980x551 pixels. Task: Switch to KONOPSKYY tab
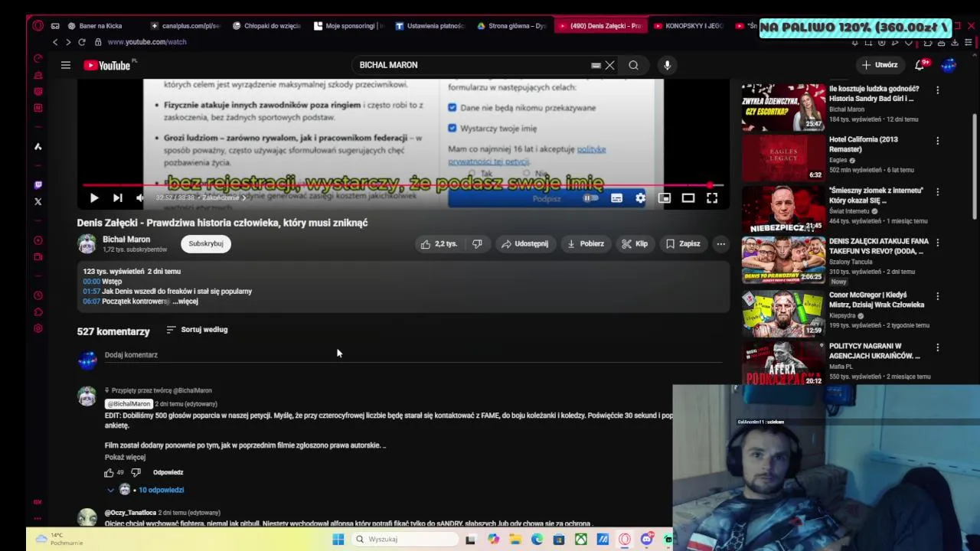click(688, 26)
